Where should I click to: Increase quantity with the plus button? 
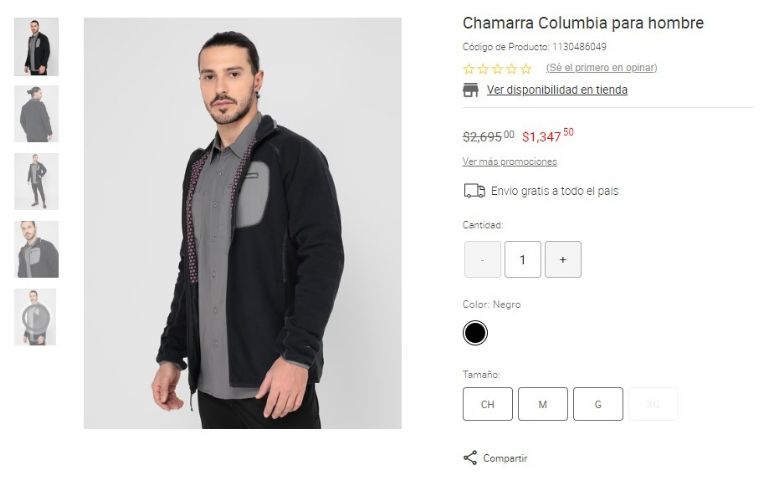(563, 260)
